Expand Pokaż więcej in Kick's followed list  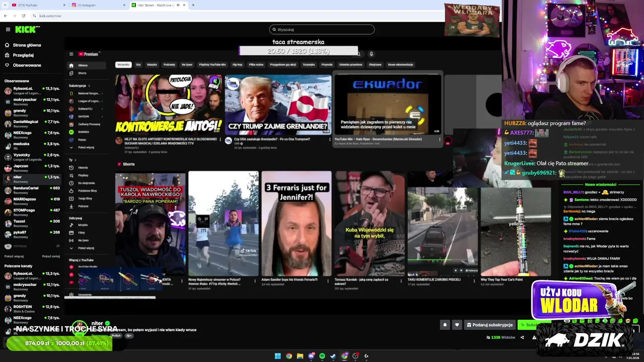[14, 256]
